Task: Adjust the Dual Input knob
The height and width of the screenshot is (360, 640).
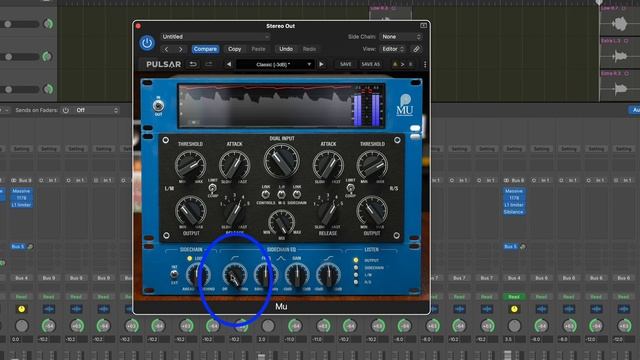Action: tap(282, 160)
